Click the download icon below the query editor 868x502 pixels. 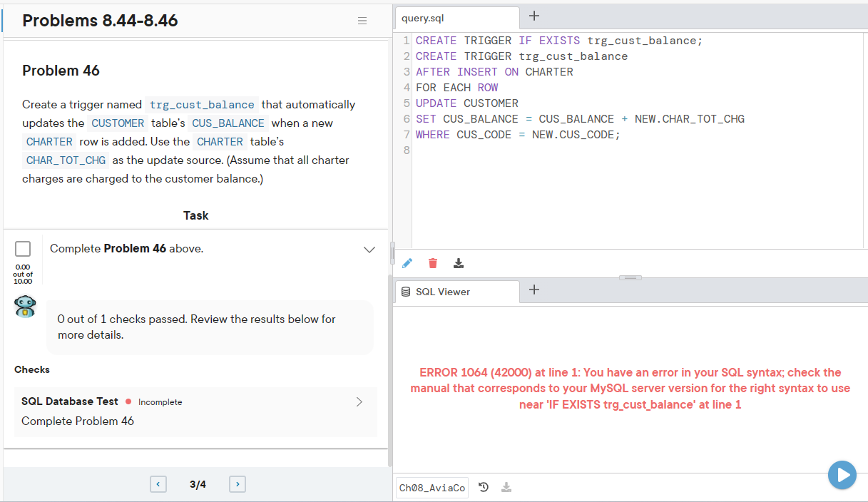pos(459,264)
